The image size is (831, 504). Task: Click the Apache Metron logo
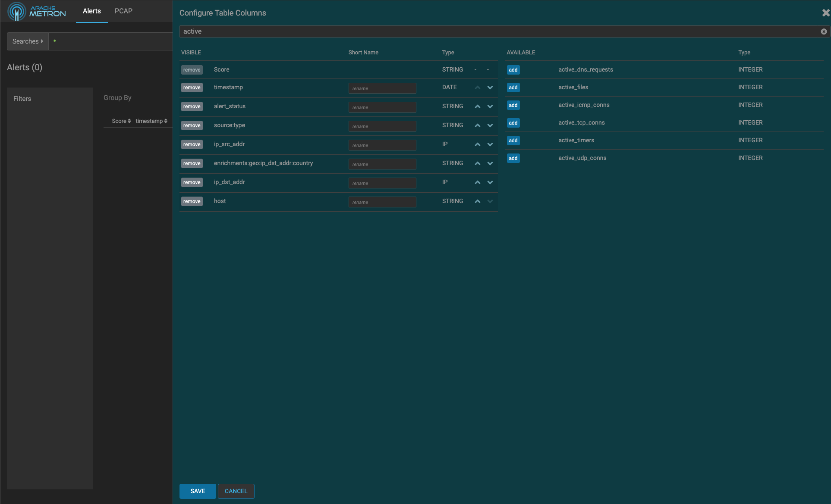pyautogui.click(x=37, y=12)
